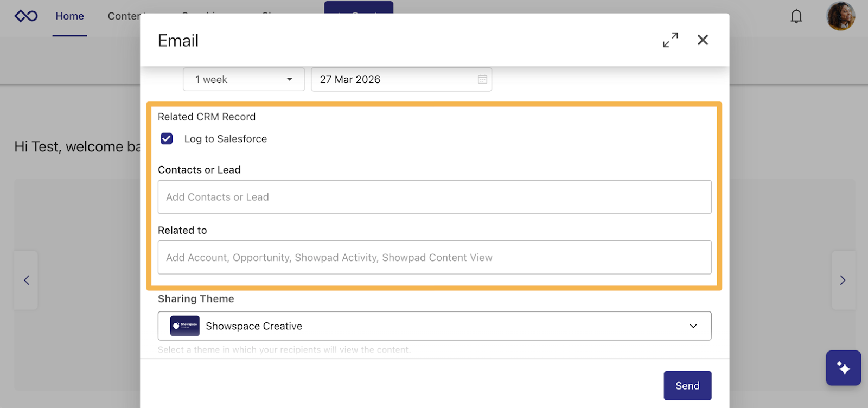Image resolution: width=868 pixels, height=408 pixels.
Task: Expand the Showspace Creative theme dropdown
Action: (x=435, y=326)
